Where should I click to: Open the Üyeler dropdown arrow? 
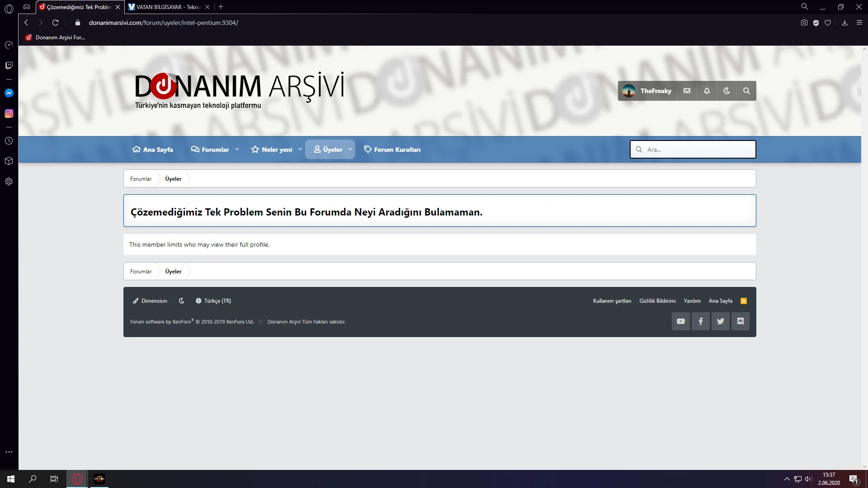349,149
